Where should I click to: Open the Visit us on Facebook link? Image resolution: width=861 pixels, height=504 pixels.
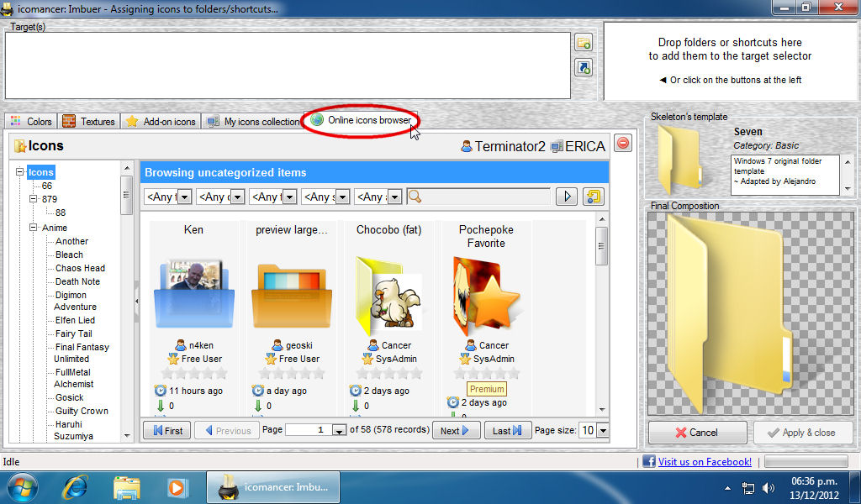(705, 462)
